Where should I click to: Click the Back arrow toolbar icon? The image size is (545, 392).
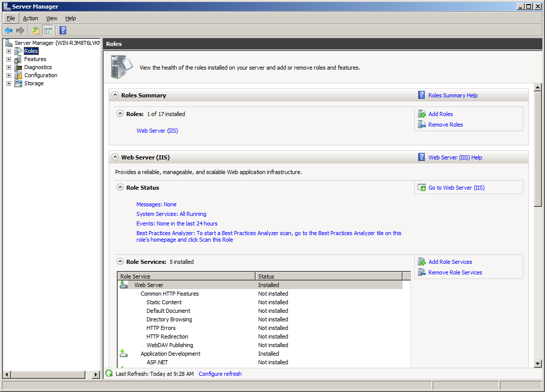tap(9, 30)
